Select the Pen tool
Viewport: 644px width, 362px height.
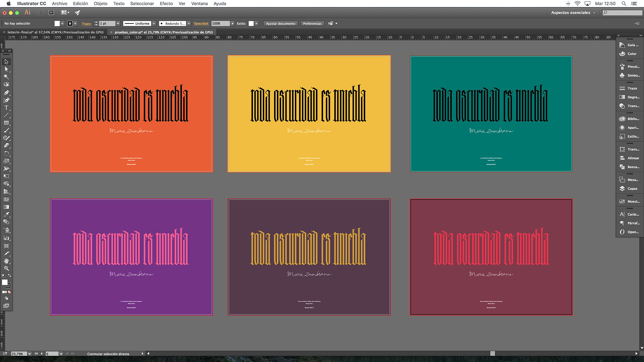pyautogui.click(x=6, y=93)
